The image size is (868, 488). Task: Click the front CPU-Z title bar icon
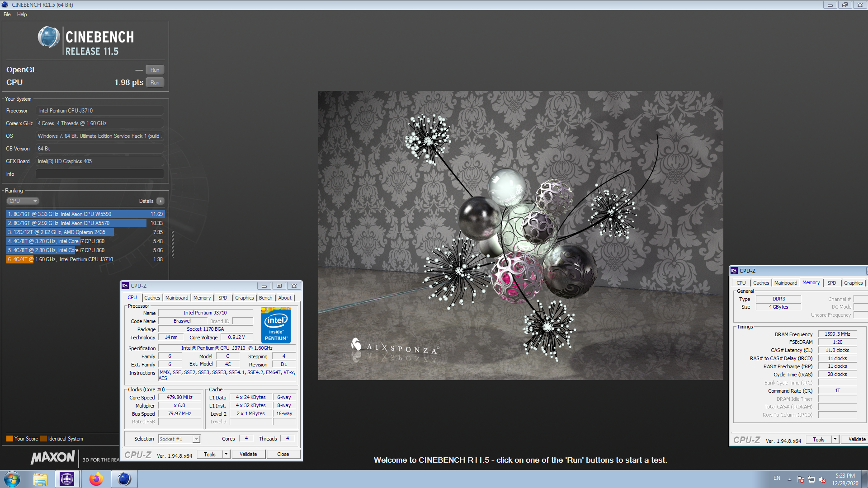click(x=125, y=286)
